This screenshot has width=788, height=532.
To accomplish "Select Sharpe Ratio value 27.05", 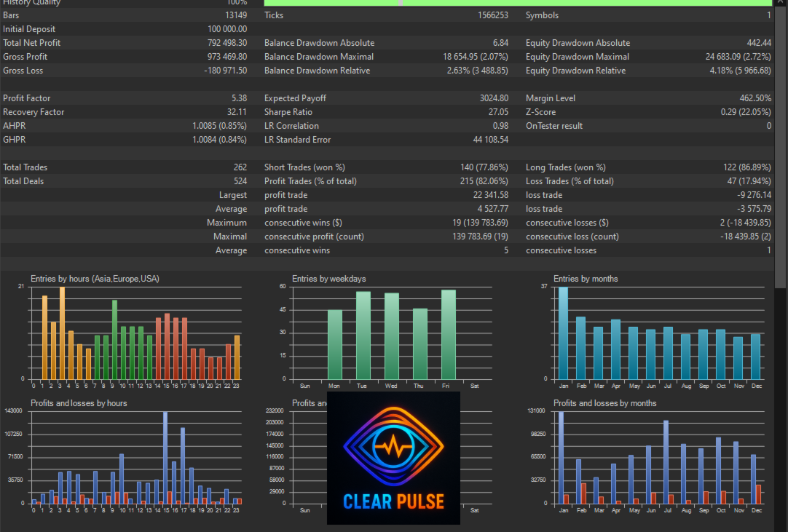I will click(x=498, y=112).
